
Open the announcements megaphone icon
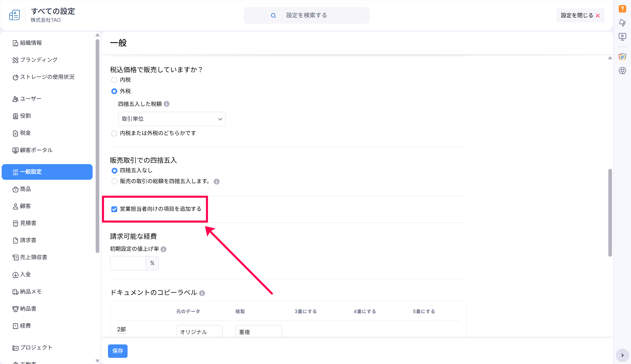[x=622, y=23]
